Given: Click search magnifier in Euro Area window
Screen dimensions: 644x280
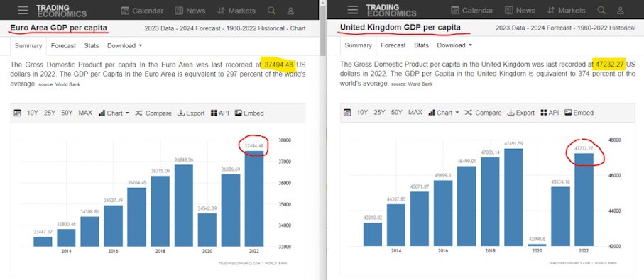Looking at the screenshot, I should (271, 11).
